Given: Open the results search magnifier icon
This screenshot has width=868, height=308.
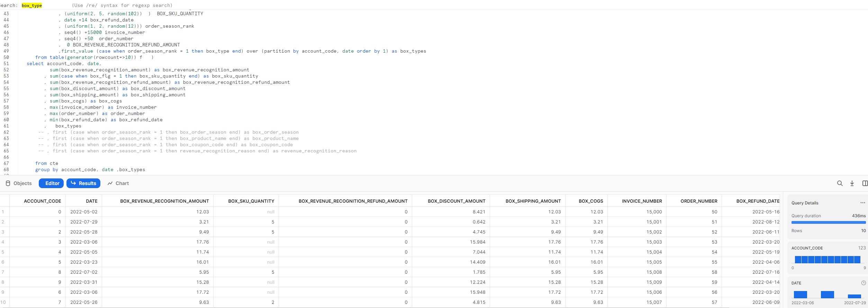Looking at the screenshot, I should 840,183.
